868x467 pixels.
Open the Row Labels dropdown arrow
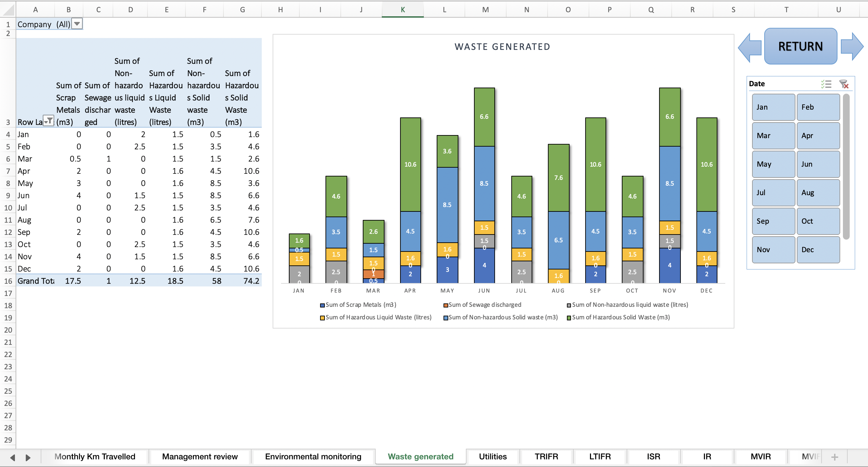tap(48, 121)
